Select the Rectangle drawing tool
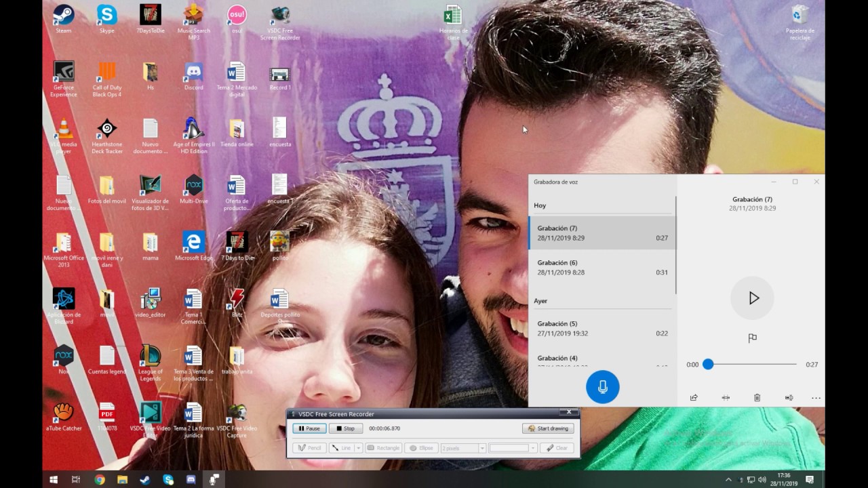 coord(383,448)
